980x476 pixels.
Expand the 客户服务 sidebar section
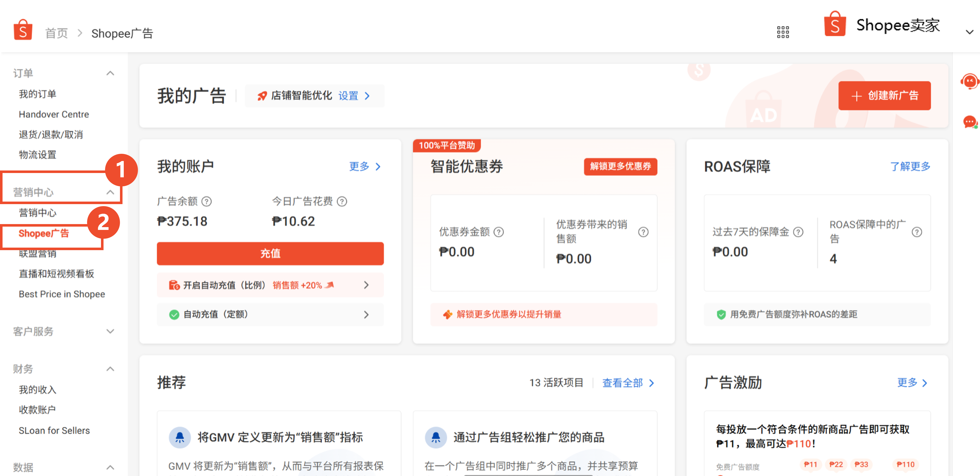click(x=110, y=331)
